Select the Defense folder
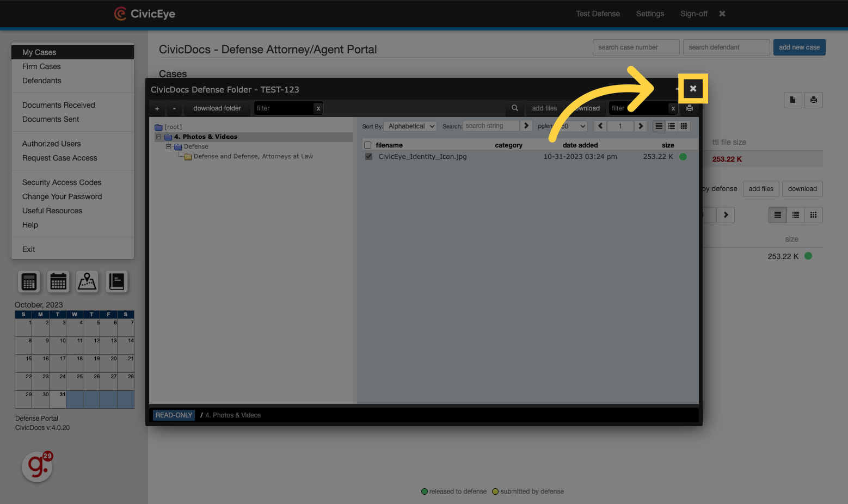Viewport: 848px width, 504px height. tap(196, 146)
